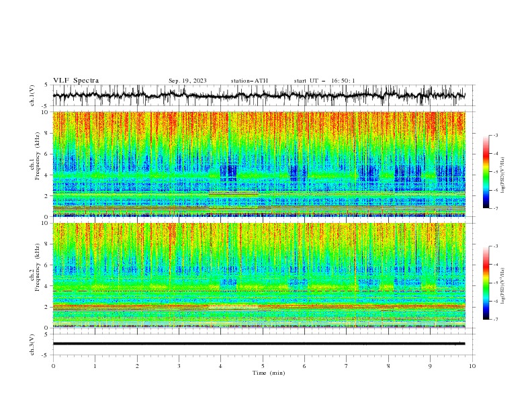Click the "station=ATH" label
Image resolution: width=532 pixels, height=411 pixels.
pyautogui.click(x=249, y=81)
